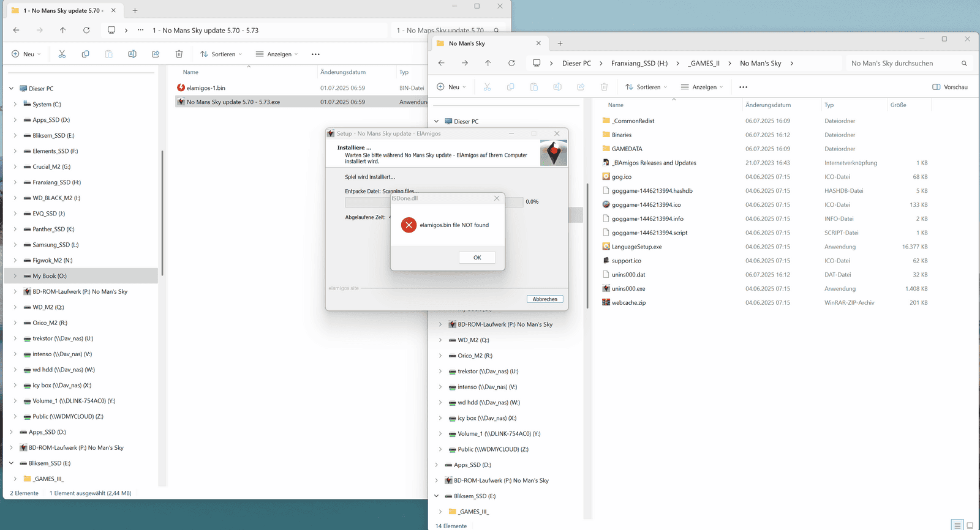980x530 pixels.
Task: Refresh the No Man's Sky Explorer window
Action: 511,63
